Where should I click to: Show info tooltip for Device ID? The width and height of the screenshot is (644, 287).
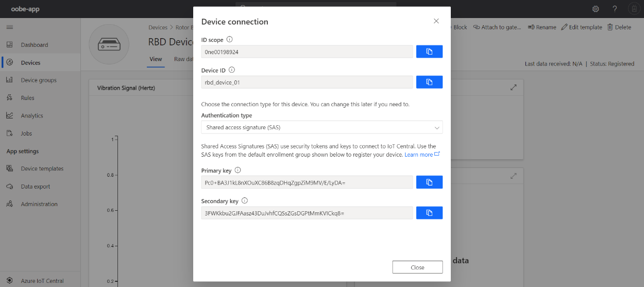coord(232,70)
